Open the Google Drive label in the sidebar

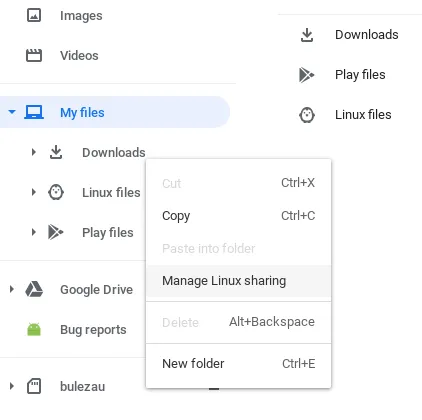click(96, 290)
